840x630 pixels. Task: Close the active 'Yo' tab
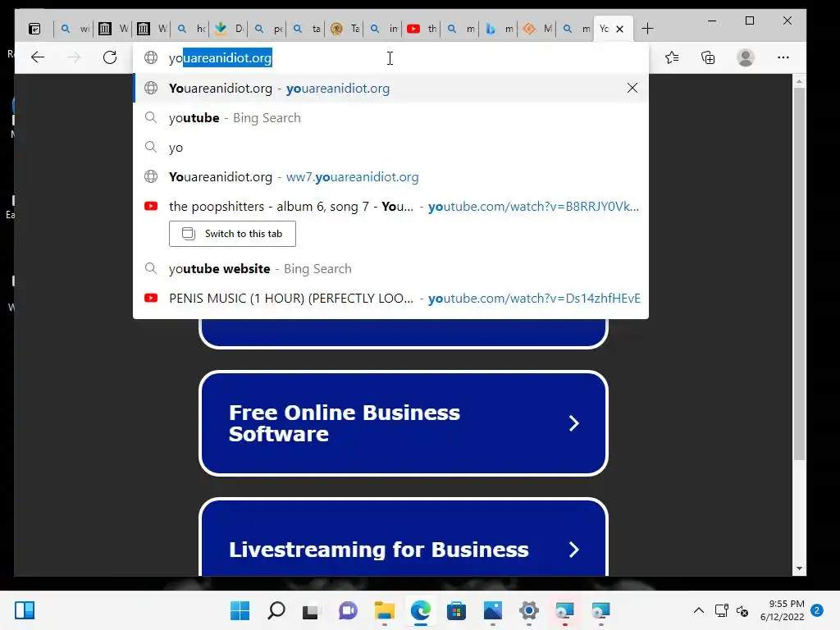point(620,29)
